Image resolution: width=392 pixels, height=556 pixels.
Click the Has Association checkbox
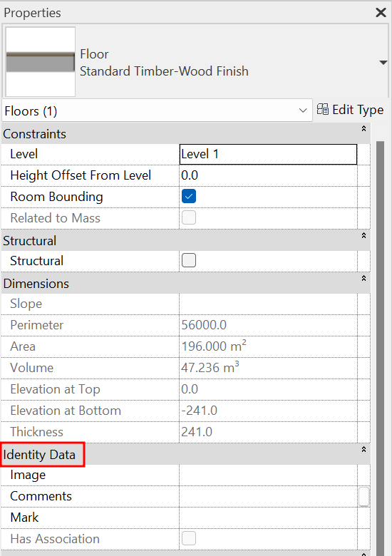(189, 538)
